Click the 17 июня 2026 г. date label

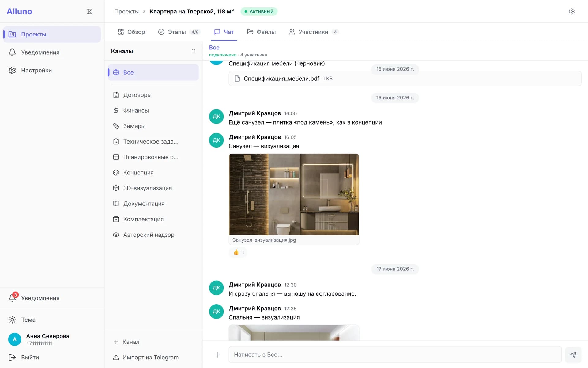pyautogui.click(x=395, y=269)
